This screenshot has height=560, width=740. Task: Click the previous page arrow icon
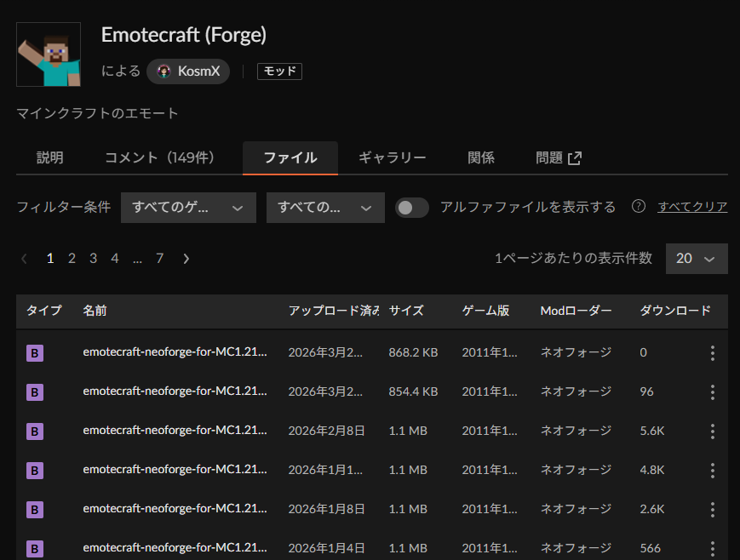tap(25, 259)
